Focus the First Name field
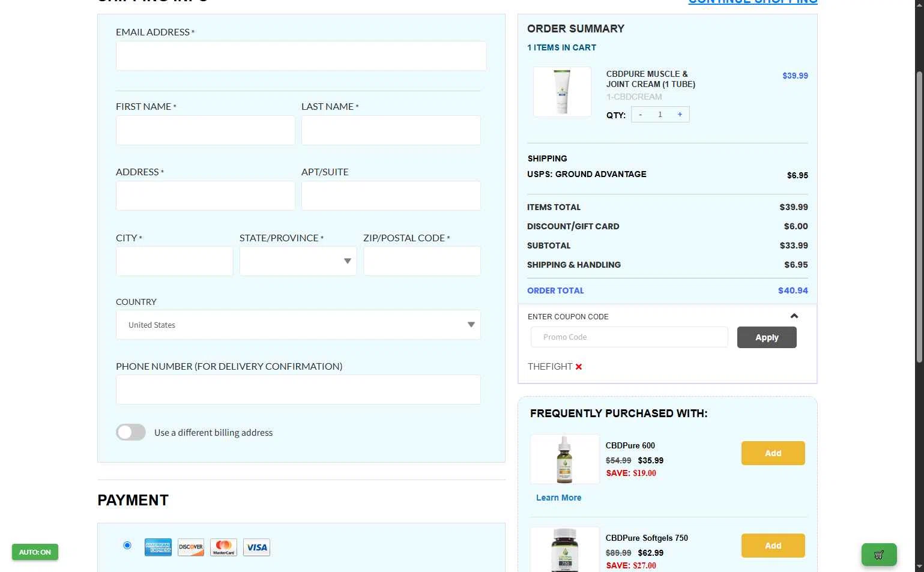This screenshot has height=572, width=924. click(x=205, y=130)
